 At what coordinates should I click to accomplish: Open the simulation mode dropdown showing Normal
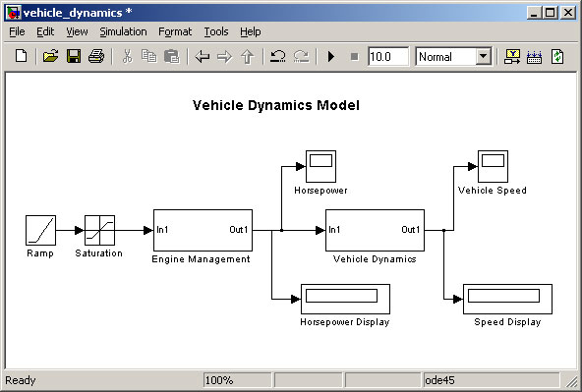tap(454, 56)
